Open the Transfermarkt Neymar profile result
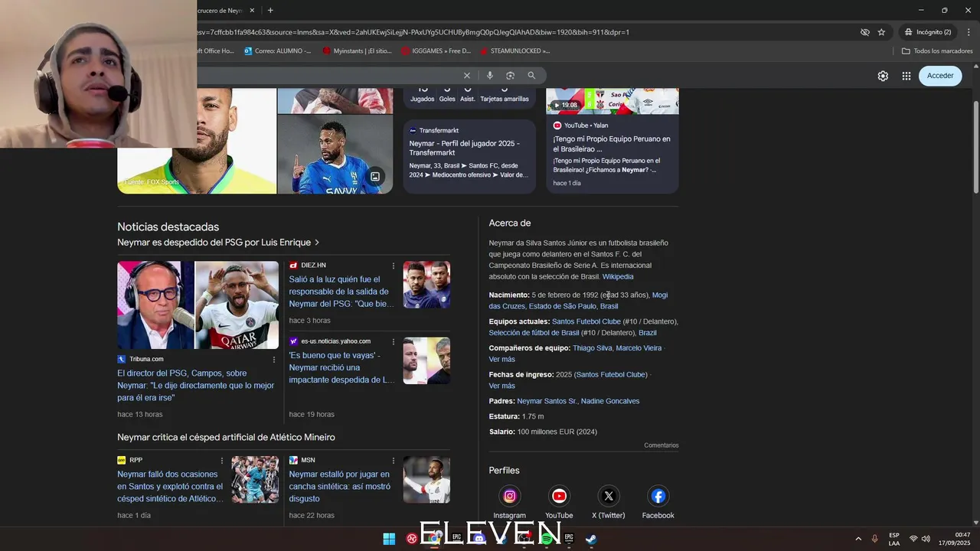This screenshot has width=980, height=551. coord(469,157)
